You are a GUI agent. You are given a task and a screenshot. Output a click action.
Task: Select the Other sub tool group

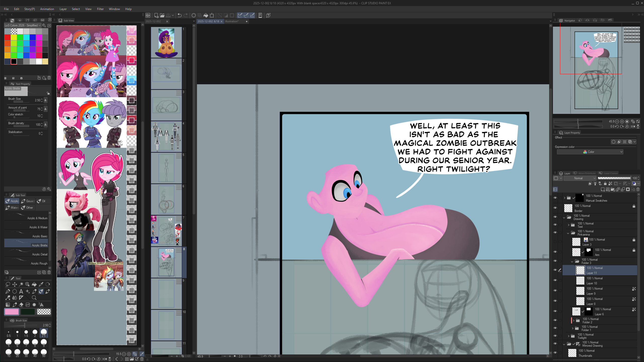point(27,208)
